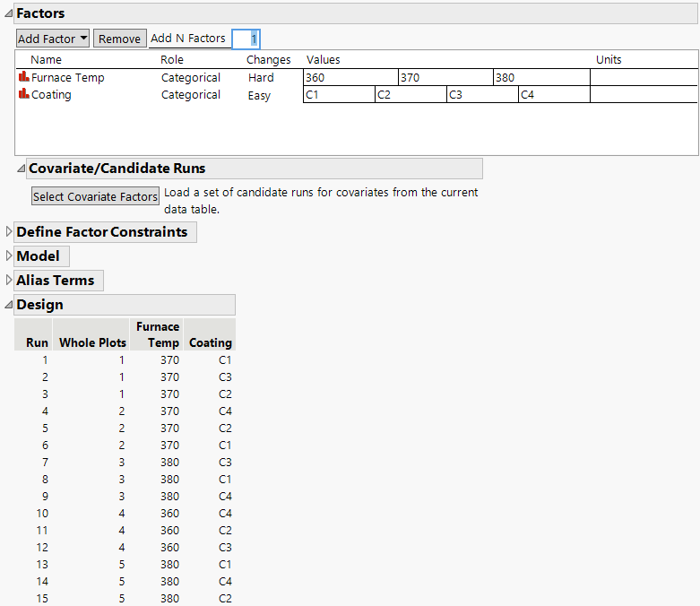Expand the Model section

8,255
